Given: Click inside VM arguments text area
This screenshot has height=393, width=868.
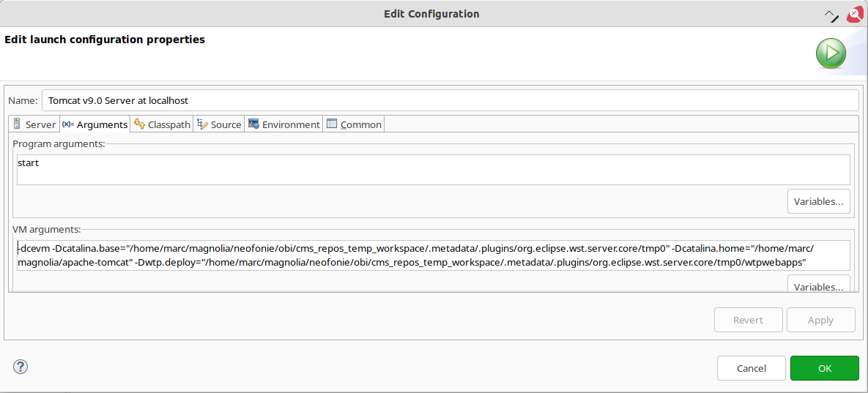Looking at the screenshot, I should 434,255.
